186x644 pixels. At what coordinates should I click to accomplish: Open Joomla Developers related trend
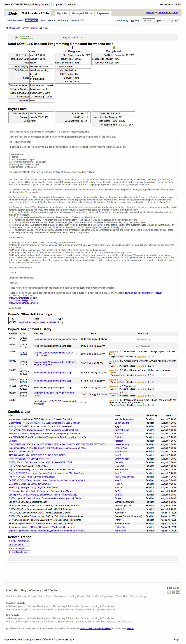[18, 552]
